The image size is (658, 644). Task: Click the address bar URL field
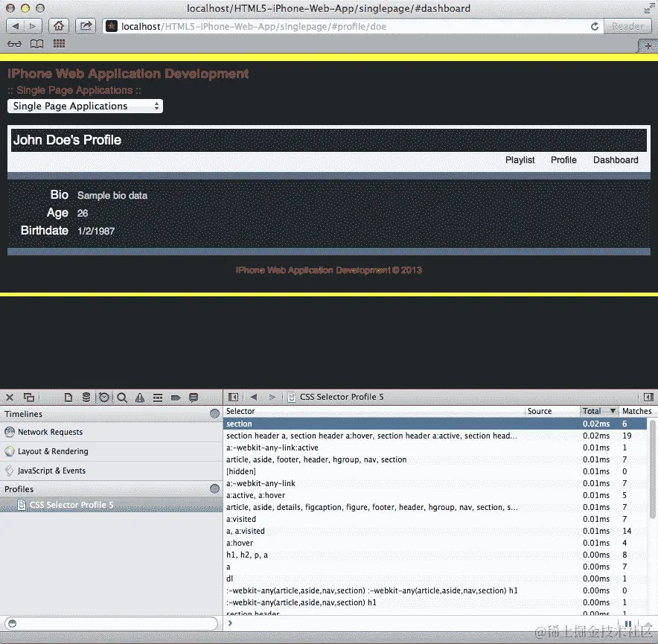353,27
